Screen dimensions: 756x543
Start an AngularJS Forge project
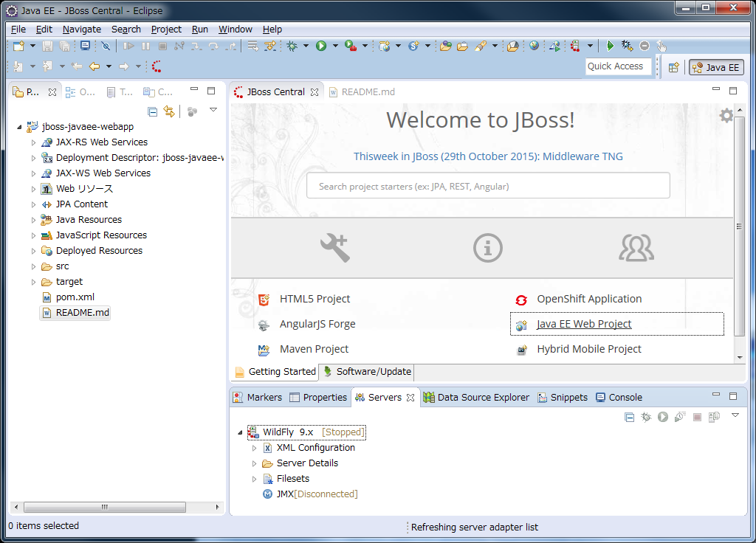[317, 325]
